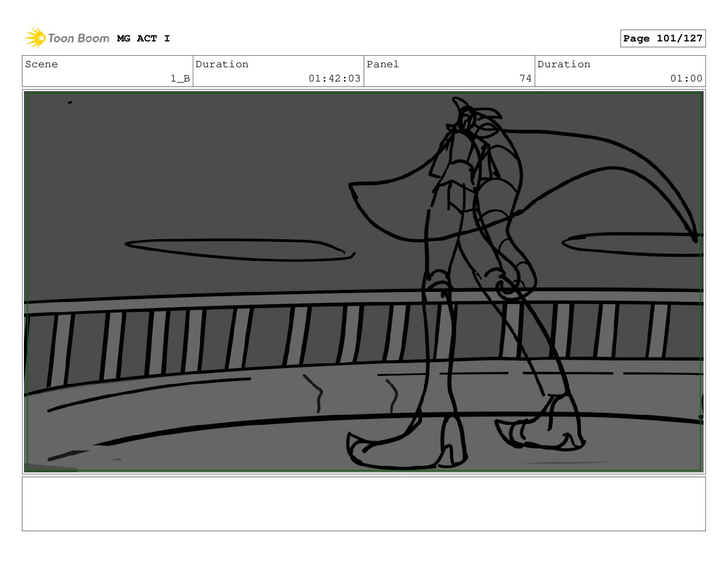Select the duration value '01:42:03'
Image resolution: width=728 pixels, height=564 pixels.
click(335, 78)
